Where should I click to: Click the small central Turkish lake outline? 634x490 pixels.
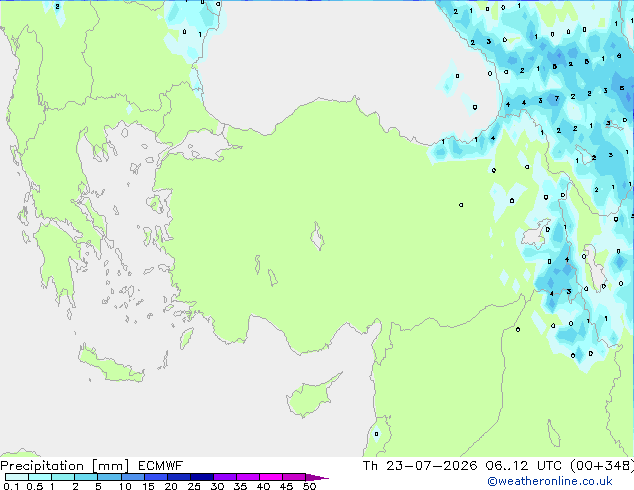click(x=317, y=236)
